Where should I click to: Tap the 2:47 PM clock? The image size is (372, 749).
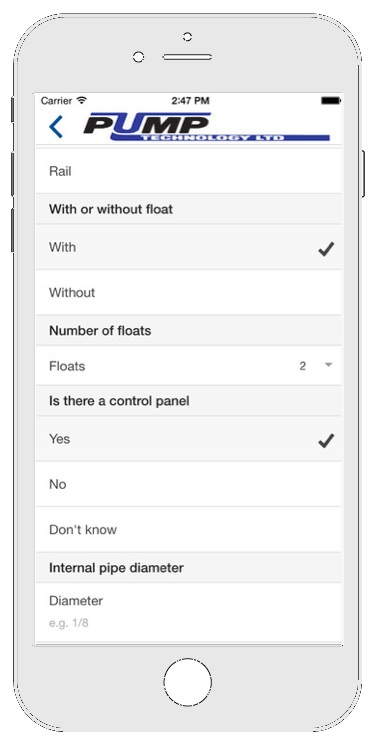click(190, 101)
